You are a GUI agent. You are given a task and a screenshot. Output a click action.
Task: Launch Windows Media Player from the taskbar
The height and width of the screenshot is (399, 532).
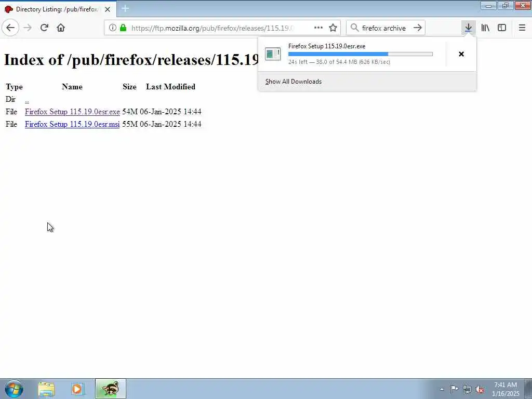77,389
